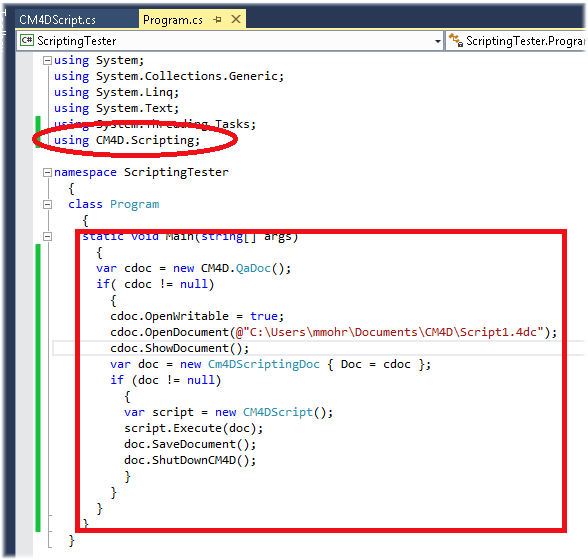Pin the Program.cs tab

(x=217, y=19)
